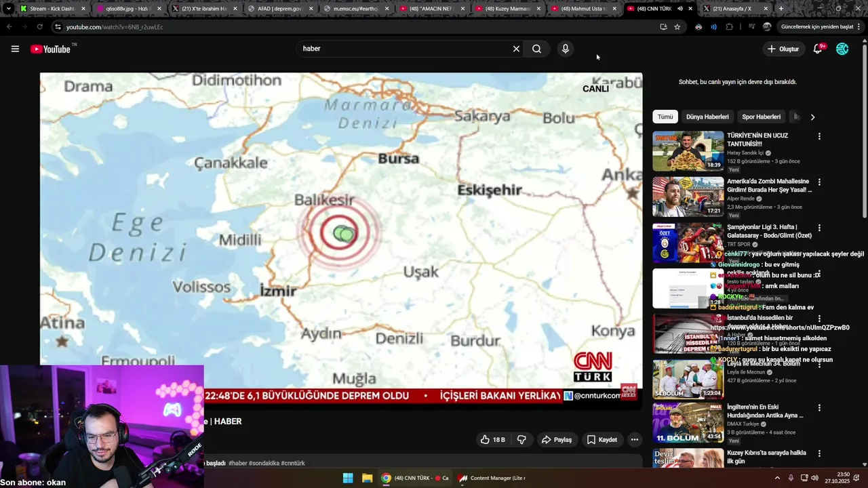Image resolution: width=868 pixels, height=488 pixels.
Task: Switch to the Anasayfa / X tab
Action: (x=734, y=9)
